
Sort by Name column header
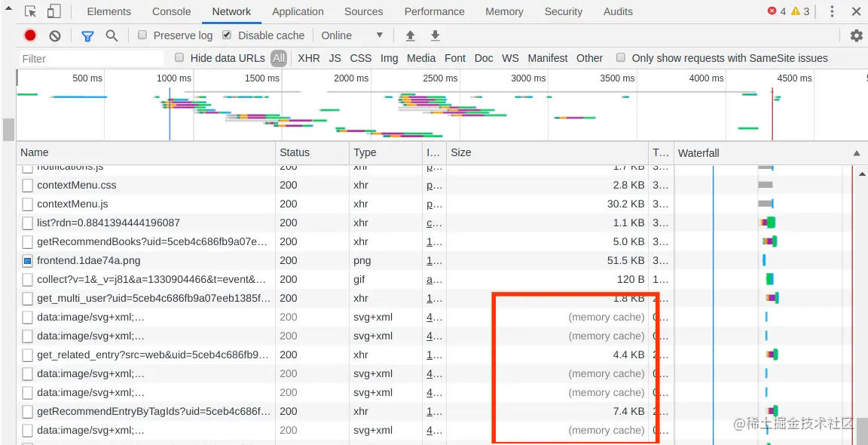pyautogui.click(x=146, y=152)
